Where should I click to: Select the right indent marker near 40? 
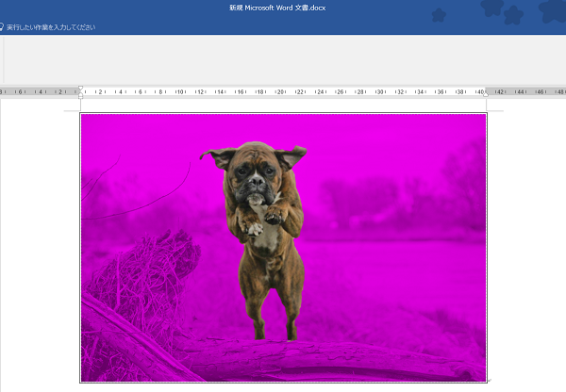point(486,94)
